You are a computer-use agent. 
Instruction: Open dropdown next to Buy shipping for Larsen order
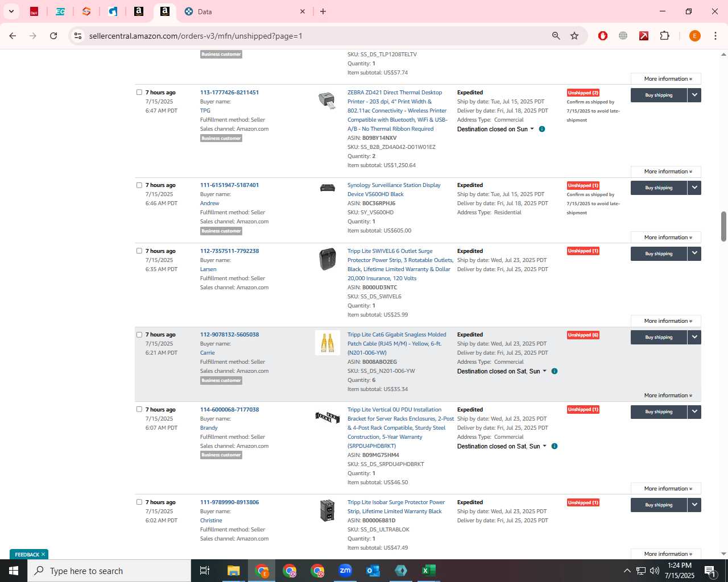tap(694, 253)
